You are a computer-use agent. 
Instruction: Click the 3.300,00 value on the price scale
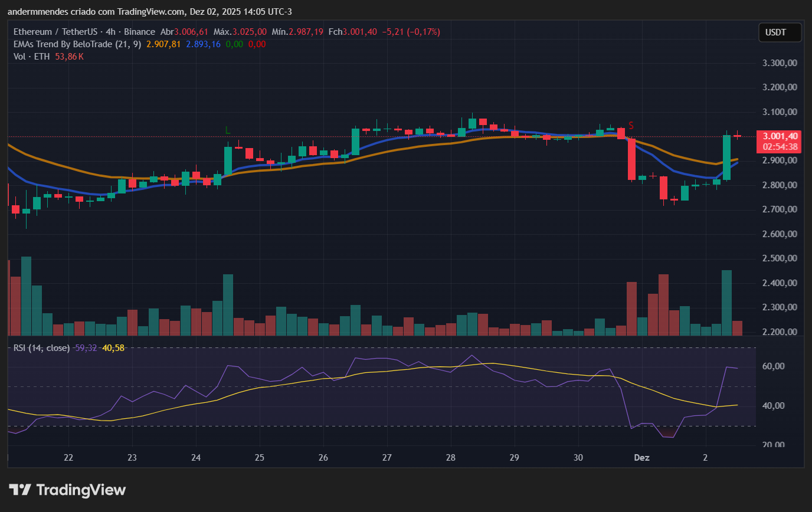779,63
